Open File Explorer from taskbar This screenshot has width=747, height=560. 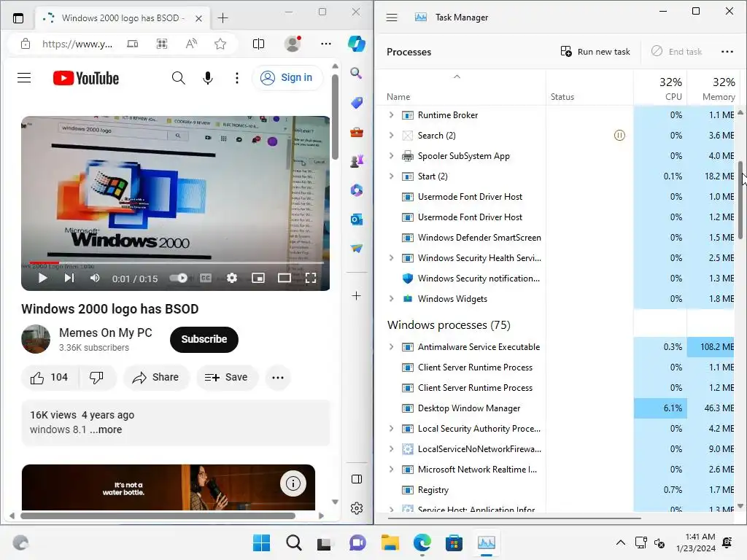(390, 542)
